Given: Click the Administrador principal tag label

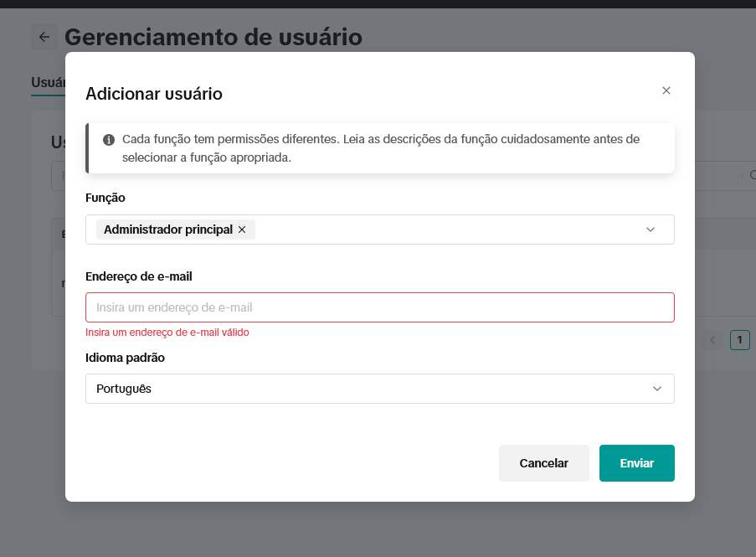Looking at the screenshot, I should pos(167,230).
